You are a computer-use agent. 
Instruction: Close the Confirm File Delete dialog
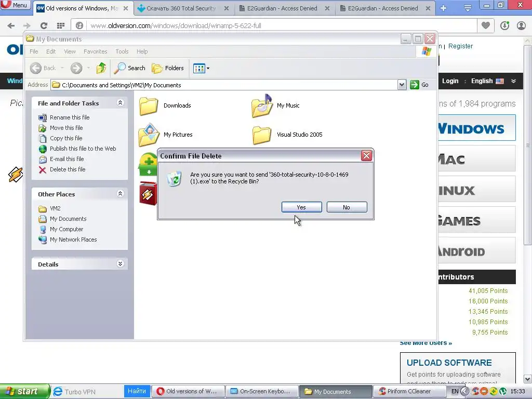pos(366,156)
